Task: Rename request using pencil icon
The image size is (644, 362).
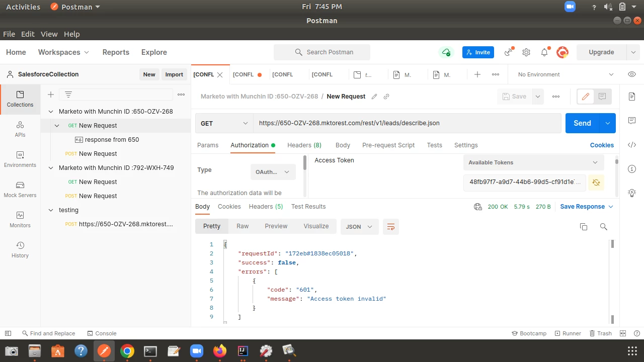Action: (374, 97)
